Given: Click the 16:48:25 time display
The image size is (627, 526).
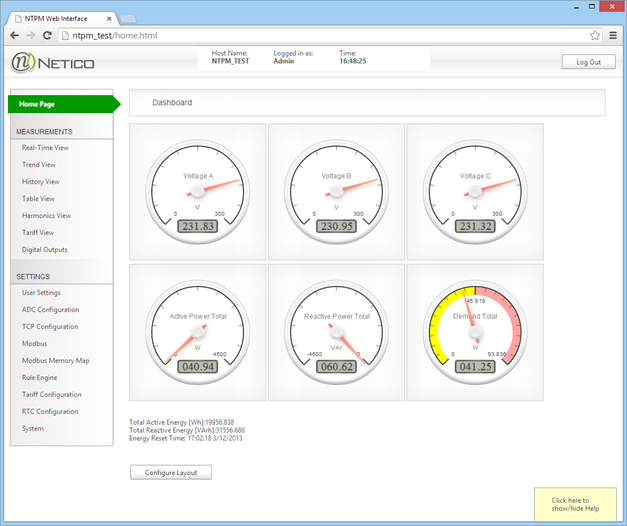Looking at the screenshot, I should pos(353,61).
